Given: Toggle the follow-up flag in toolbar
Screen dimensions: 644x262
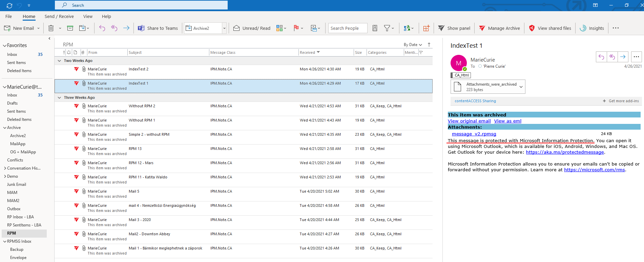Looking at the screenshot, I should click(296, 28).
